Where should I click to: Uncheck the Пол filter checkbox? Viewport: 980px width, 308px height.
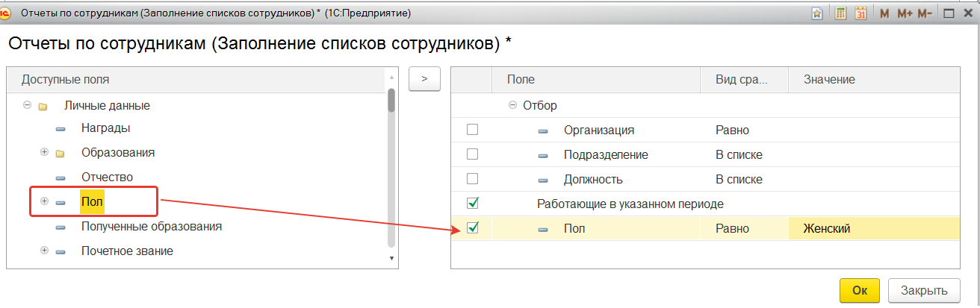(x=472, y=228)
